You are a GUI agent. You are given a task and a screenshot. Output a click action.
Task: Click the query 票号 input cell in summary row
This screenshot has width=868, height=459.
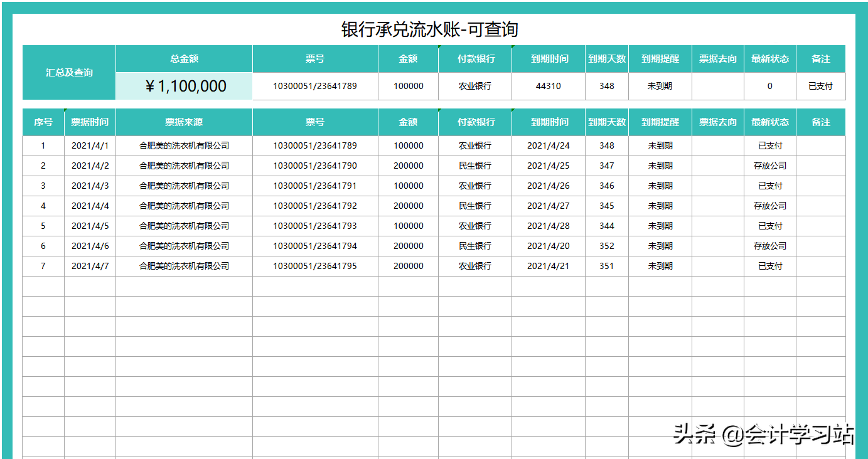coord(315,86)
